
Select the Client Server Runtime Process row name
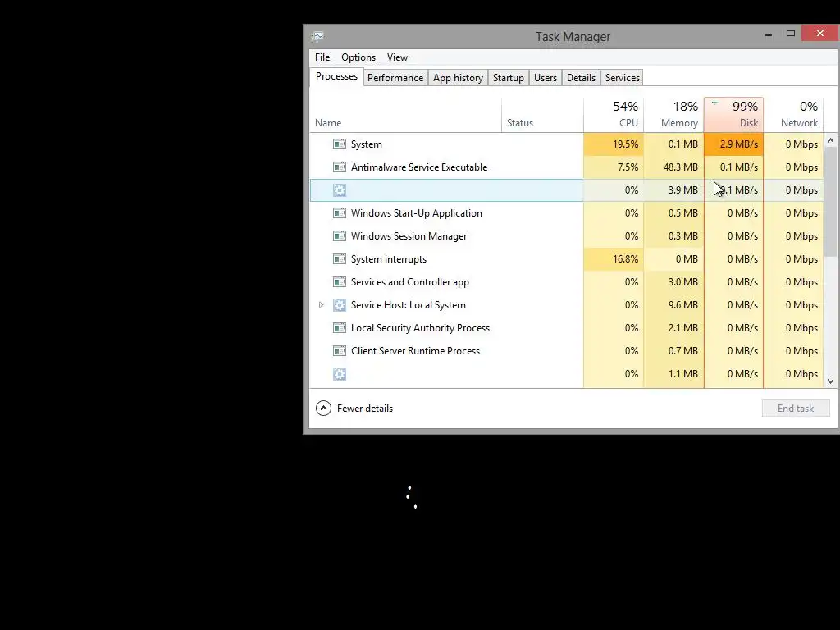[415, 351]
